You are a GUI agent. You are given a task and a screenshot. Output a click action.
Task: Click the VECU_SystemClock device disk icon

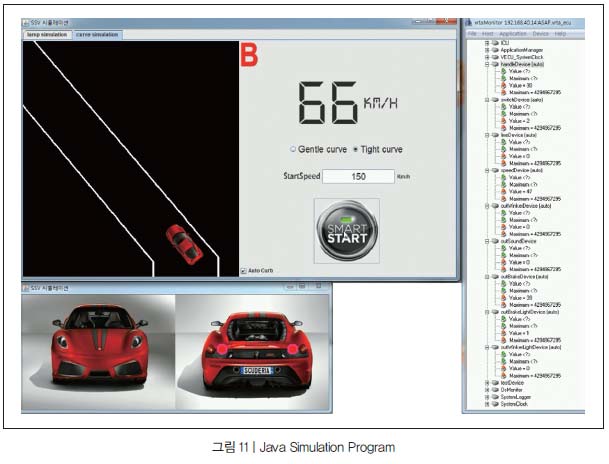coord(495,57)
